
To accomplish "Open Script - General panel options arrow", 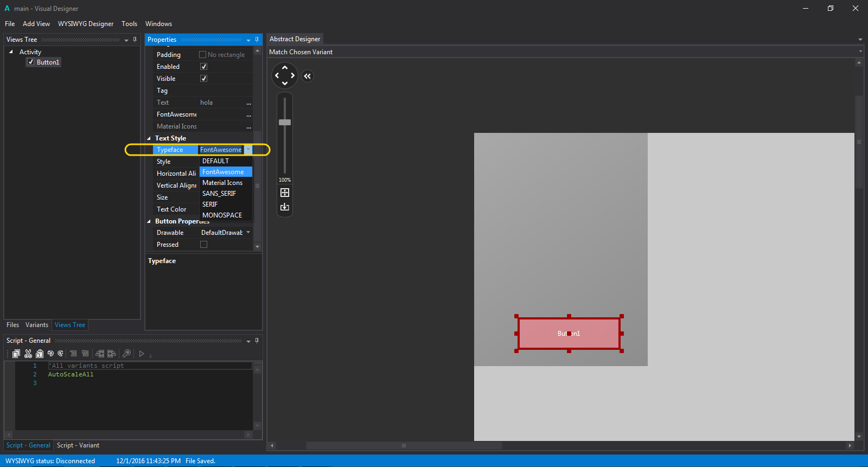I will pos(248,341).
